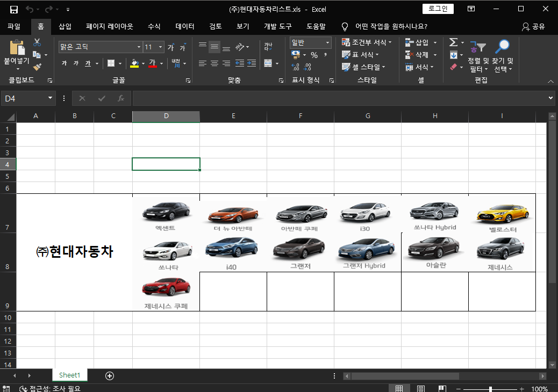This screenshot has height=392, width=558.
Task: Adjust the zoom slider in status bar
Action: [x=490, y=389]
